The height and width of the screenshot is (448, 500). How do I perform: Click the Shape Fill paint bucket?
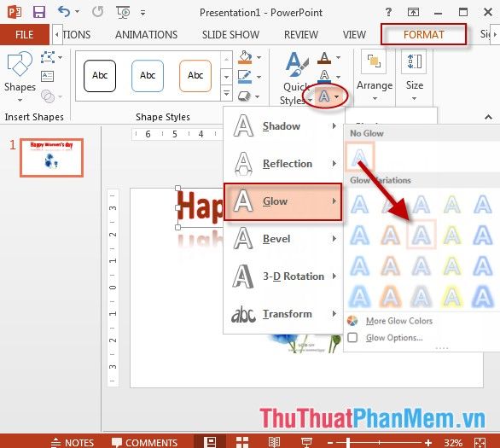(245, 57)
